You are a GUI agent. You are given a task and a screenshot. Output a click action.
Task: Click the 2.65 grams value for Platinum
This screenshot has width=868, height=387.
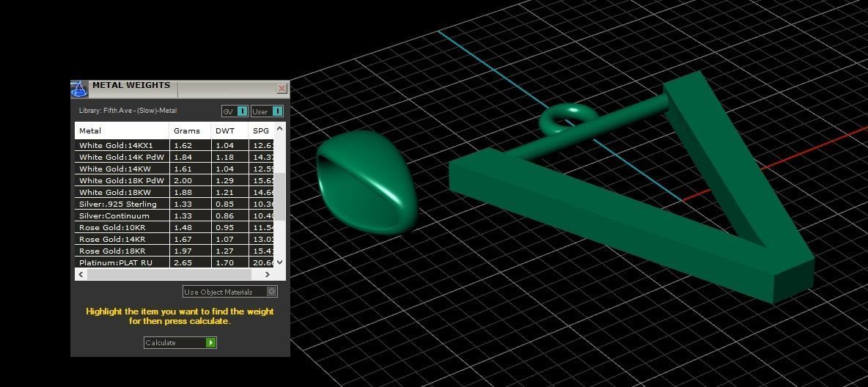(183, 262)
